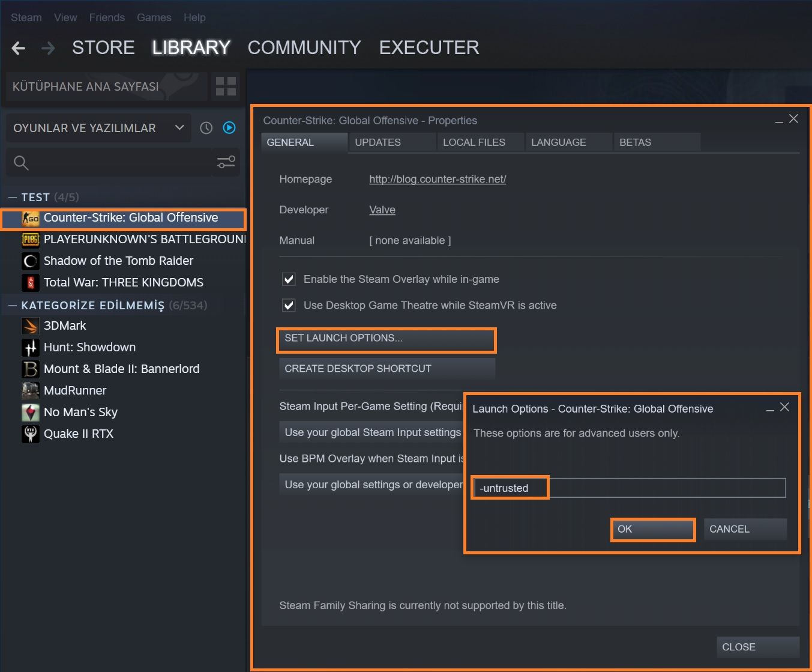Click CLOSE in the Properties window

758,647
